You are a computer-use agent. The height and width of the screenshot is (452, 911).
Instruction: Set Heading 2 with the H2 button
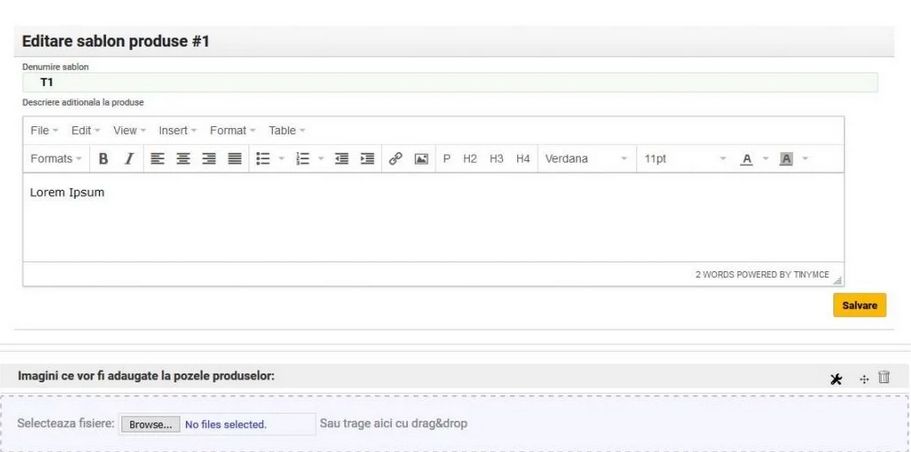coord(470,159)
